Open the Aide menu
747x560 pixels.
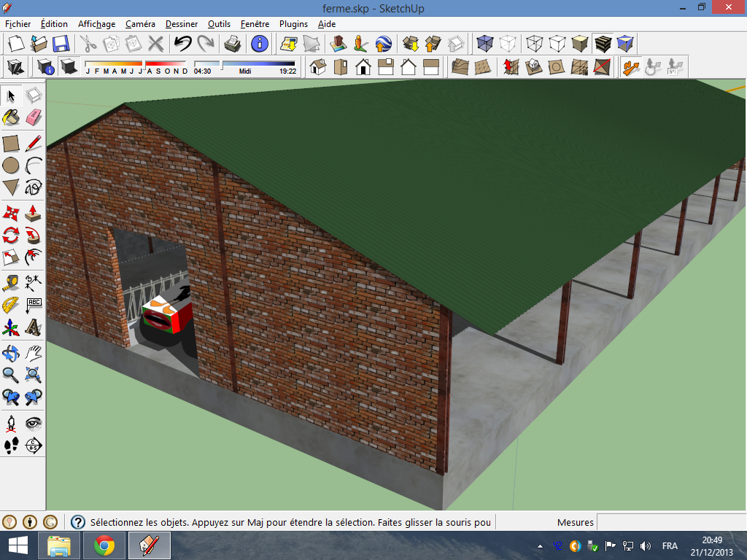(x=327, y=24)
